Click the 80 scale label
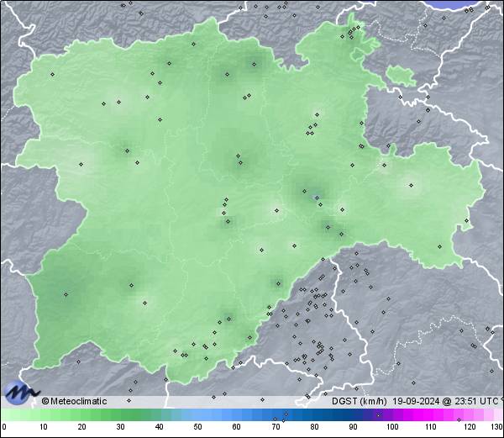This screenshot has width=504, height=438. tap(314, 427)
